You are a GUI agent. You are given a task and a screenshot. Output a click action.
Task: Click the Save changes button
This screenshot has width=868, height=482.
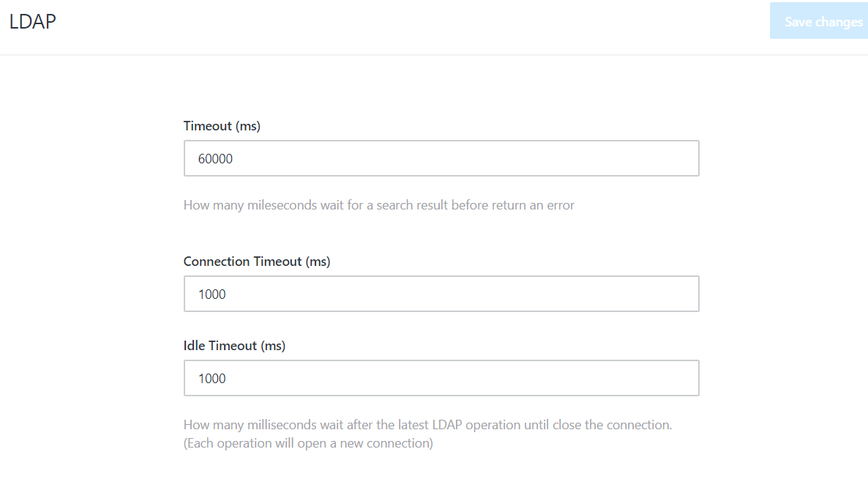(819, 21)
